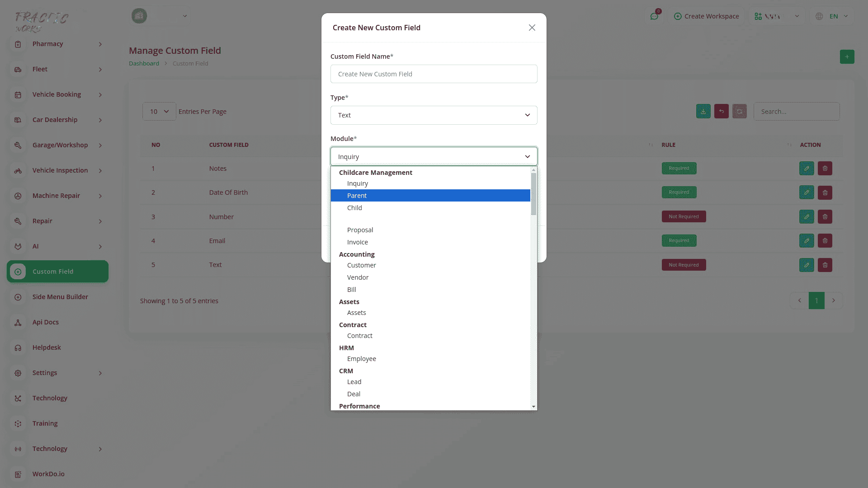
Task: Open Side Menu Builder in sidebar
Action: click(x=60, y=297)
